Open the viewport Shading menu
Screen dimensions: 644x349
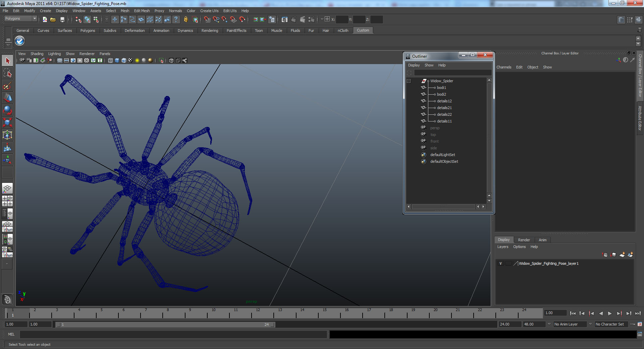tap(37, 54)
